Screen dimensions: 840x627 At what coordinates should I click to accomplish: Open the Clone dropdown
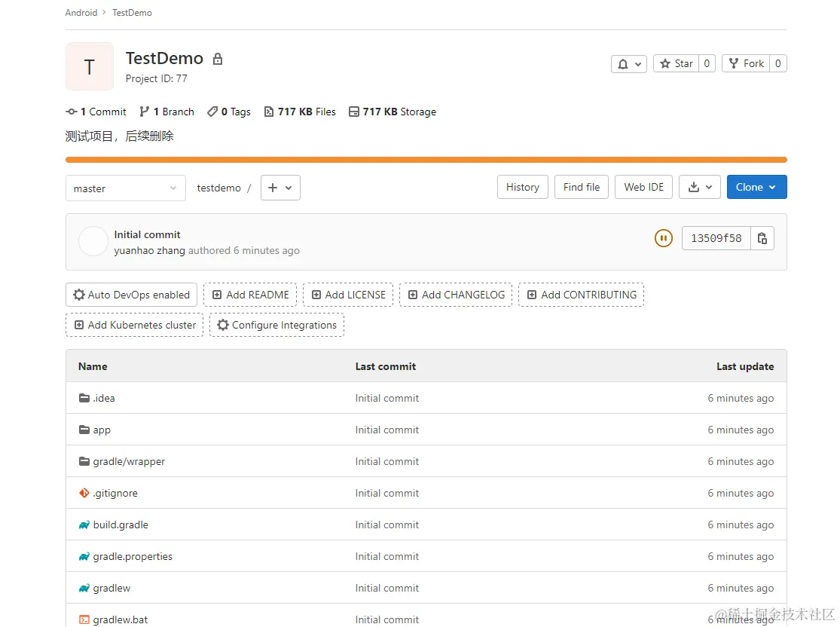click(756, 187)
